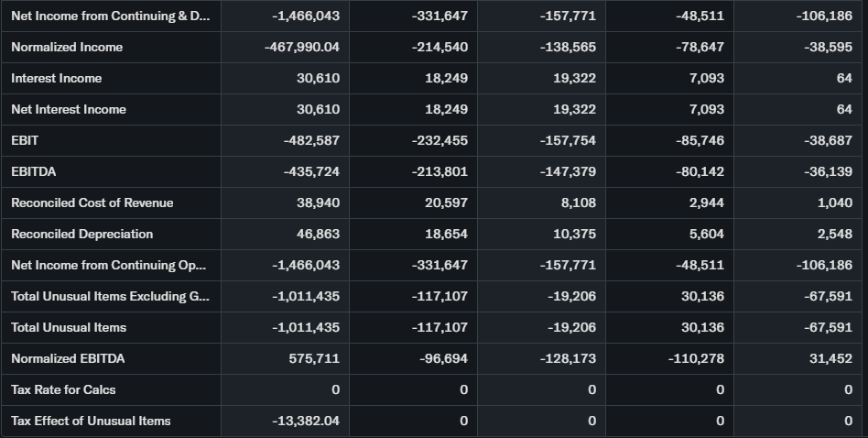Select the "Tax Effect of Unusual Items" label
The height and width of the screenshot is (438, 868).
coord(91,421)
